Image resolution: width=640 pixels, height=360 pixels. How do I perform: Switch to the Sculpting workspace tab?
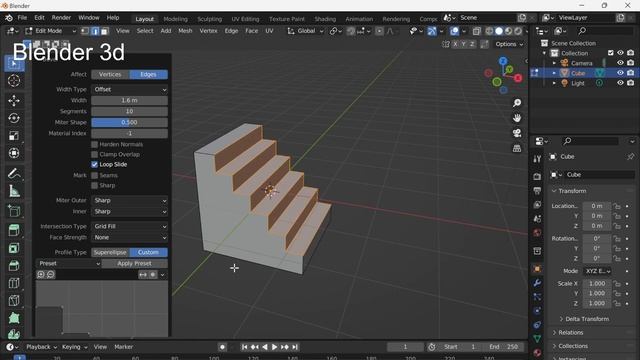point(209,19)
